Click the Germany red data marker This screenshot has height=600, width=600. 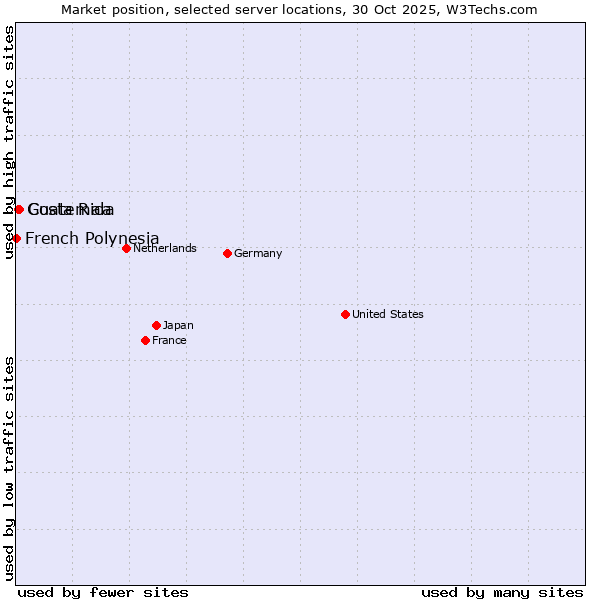[227, 253]
